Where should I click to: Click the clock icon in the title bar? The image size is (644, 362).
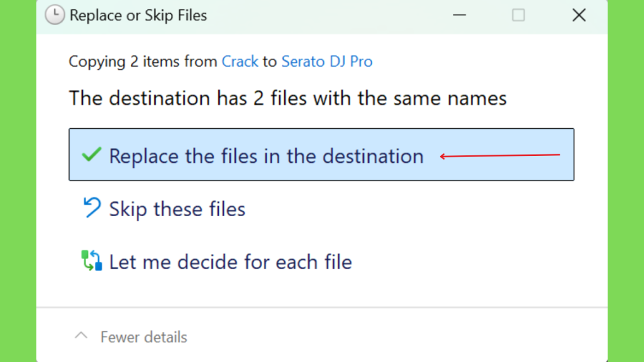point(55,15)
